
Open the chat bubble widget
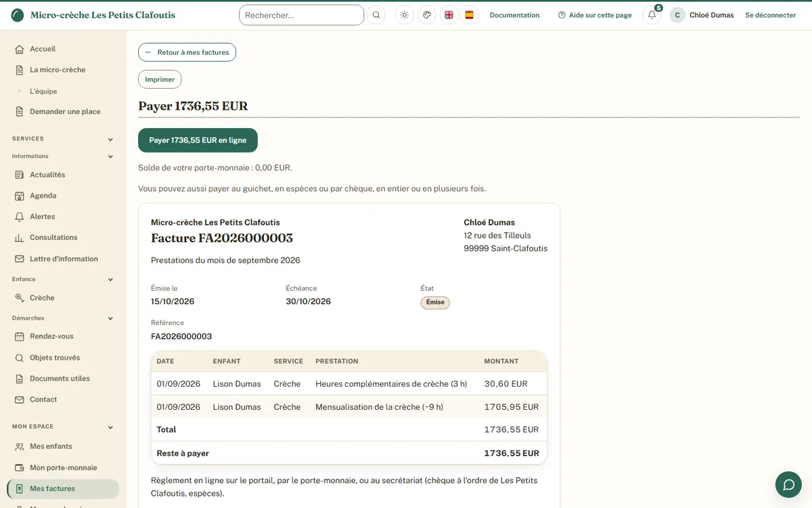(788, 484)
